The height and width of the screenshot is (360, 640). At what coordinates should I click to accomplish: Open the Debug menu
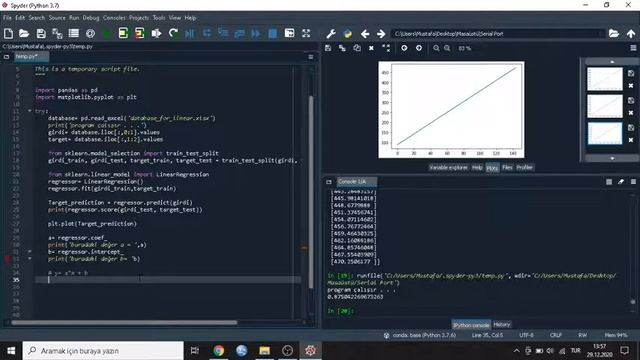(91, 18)
